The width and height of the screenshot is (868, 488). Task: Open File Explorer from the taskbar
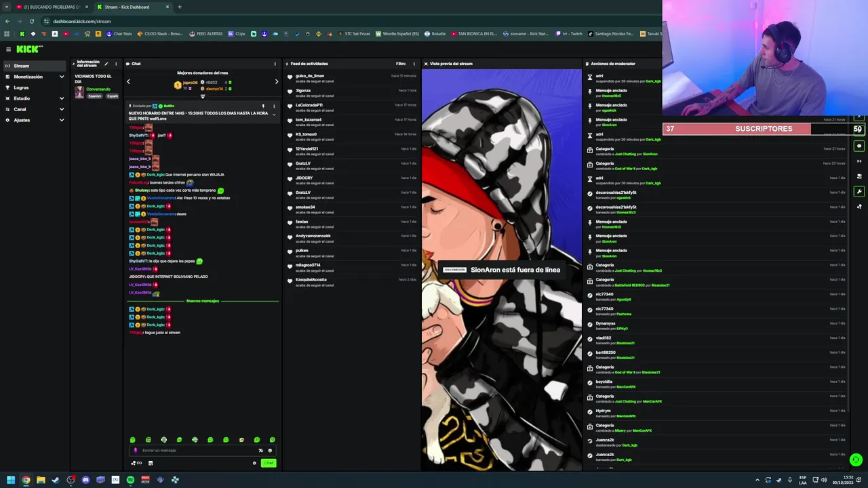coord(41,480)
